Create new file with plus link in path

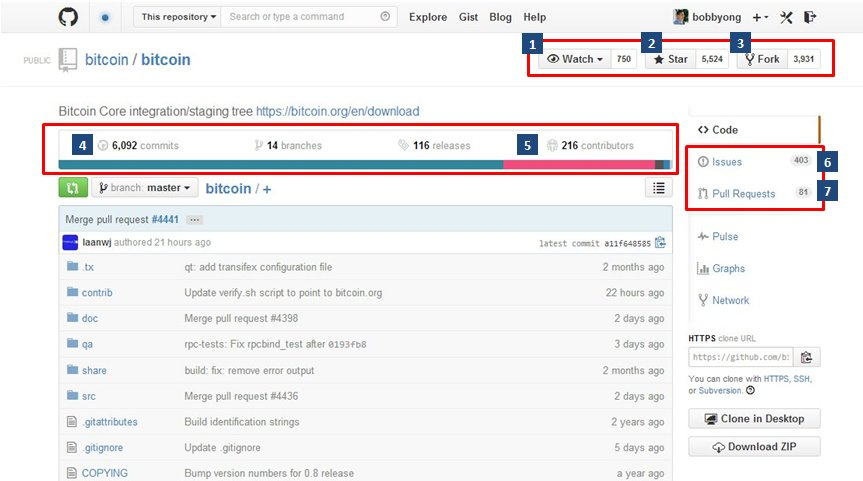point(266,189)
